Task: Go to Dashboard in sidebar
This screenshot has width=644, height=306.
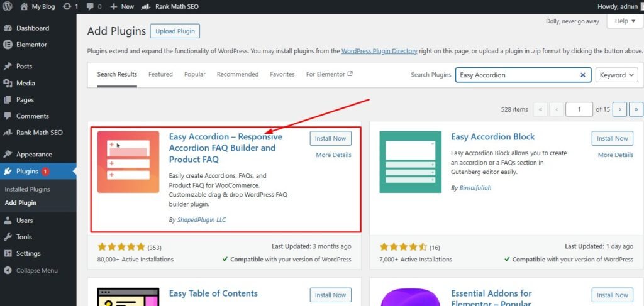Action: (x=33, y=28)
